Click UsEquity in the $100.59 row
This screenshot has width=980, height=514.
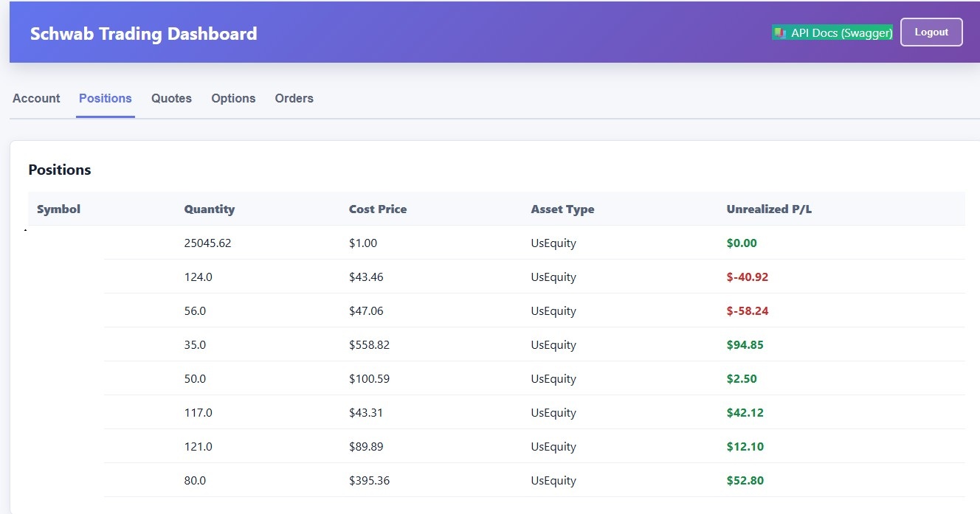[553, 379]
